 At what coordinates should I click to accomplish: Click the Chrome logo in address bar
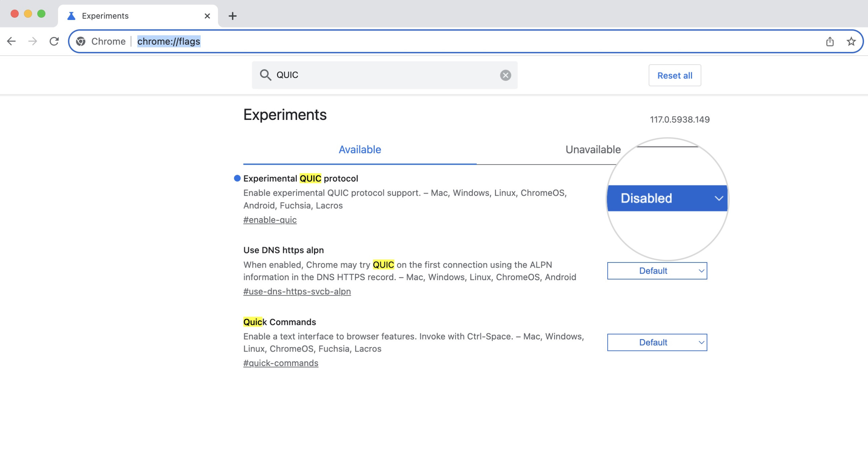pos(81,41)
